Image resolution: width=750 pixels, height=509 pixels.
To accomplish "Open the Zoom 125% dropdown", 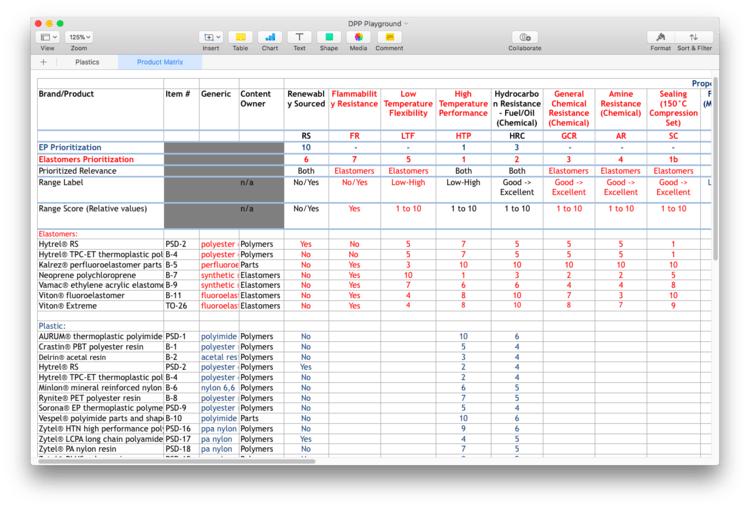I will point(79,37).
